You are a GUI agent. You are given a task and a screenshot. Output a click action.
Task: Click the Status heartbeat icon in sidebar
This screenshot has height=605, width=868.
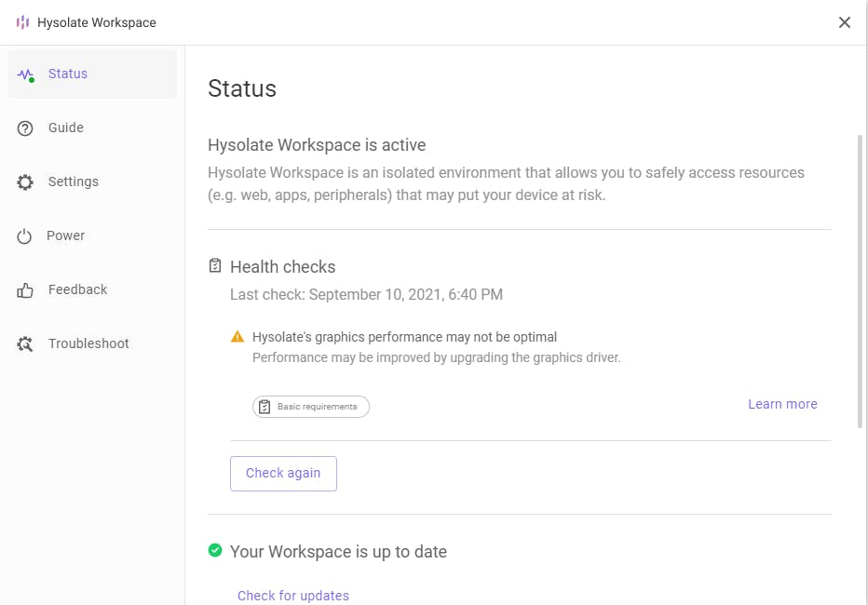[26, 74]
